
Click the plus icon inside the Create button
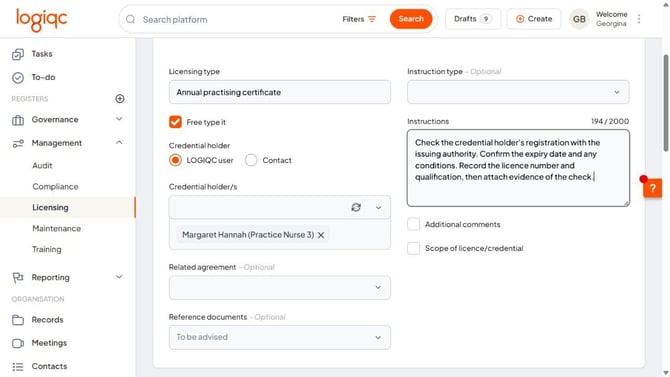(520, 19)
